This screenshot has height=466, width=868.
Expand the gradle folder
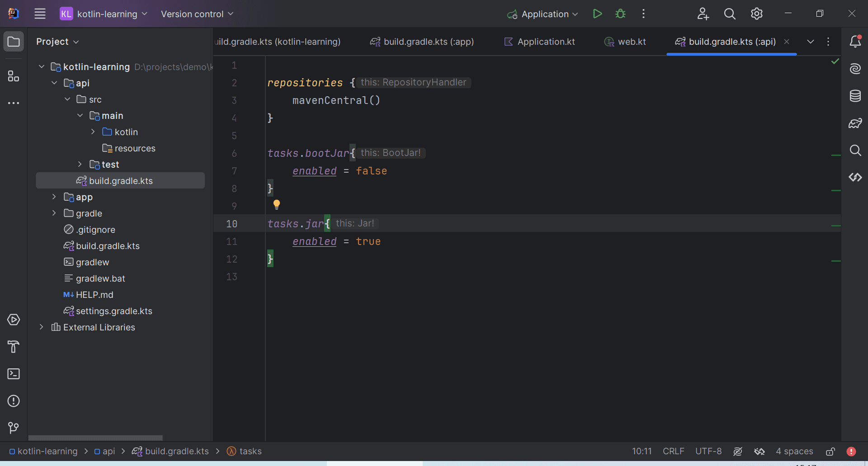click(54, 213)
